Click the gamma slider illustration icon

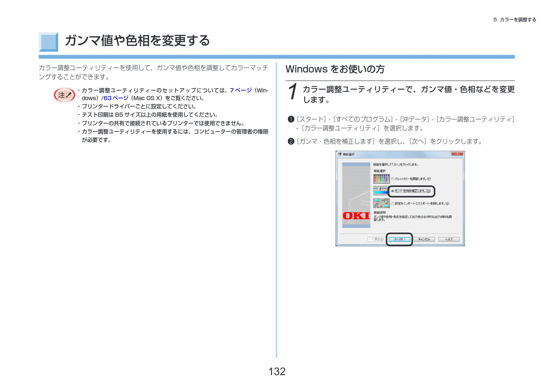coord(381,191)
